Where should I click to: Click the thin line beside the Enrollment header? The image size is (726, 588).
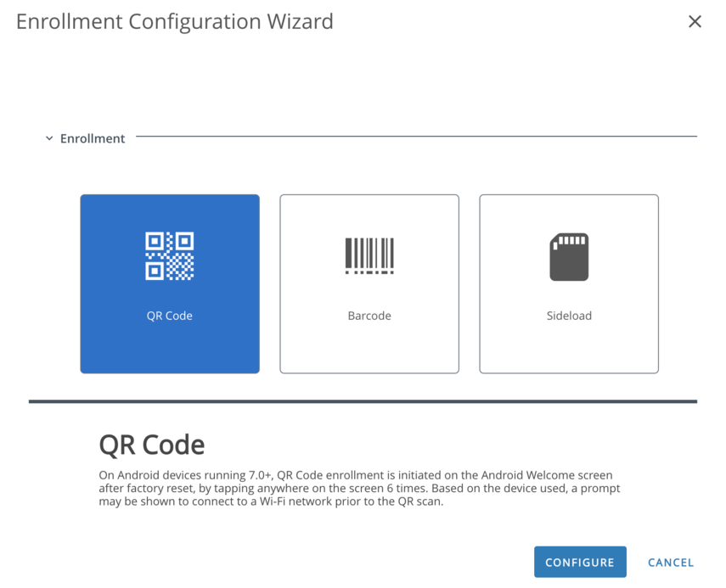coord(416,136)
